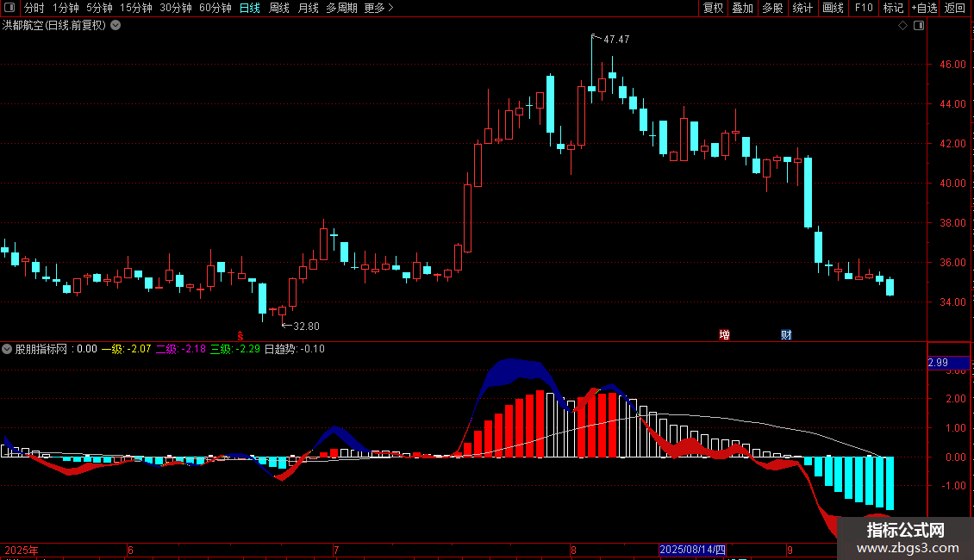974x560 pixels.
Task: Click the diamond icon above the price axis
Action: (x=902, y=26)
